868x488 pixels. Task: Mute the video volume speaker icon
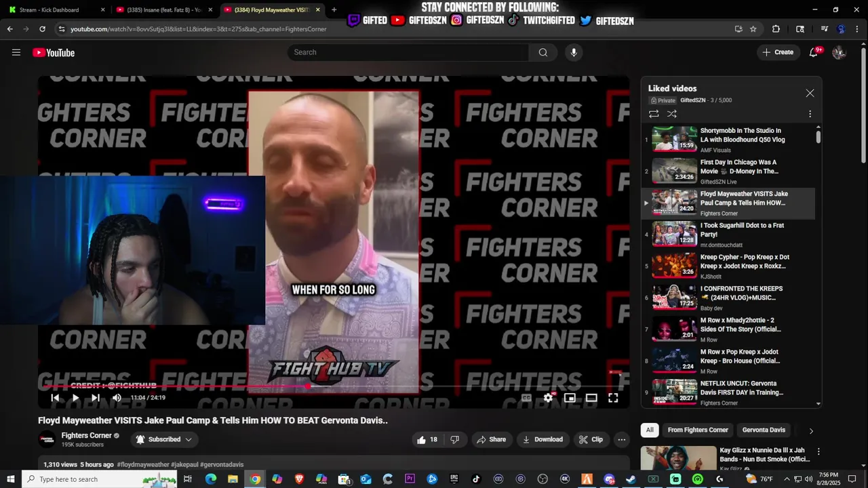[x=117, y=398]
